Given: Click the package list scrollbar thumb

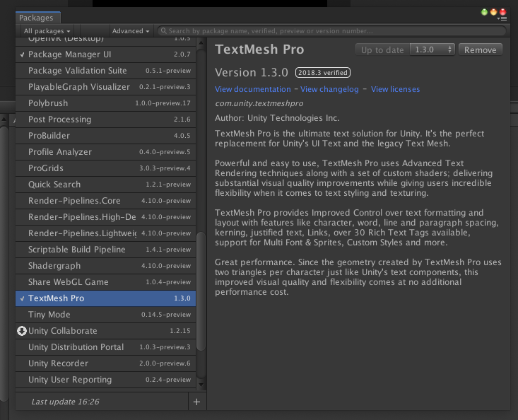Looking at the screenshot, I should 201,291.
